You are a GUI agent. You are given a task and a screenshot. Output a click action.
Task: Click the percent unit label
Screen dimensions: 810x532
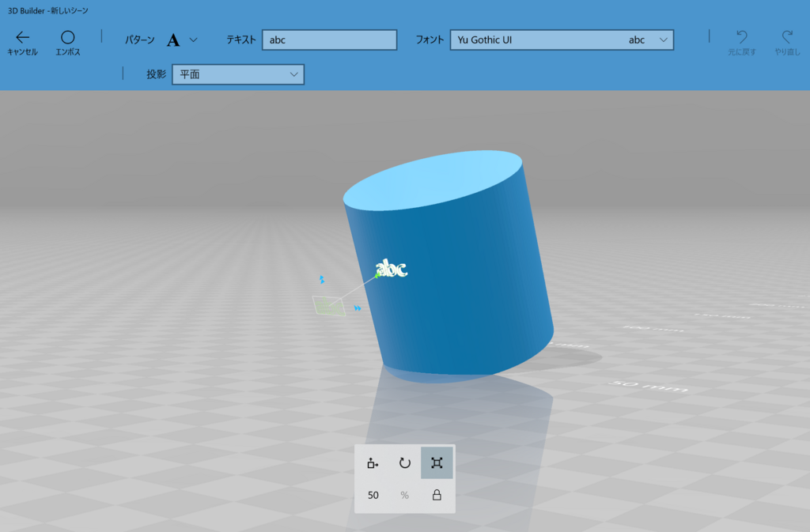[404, 496]
